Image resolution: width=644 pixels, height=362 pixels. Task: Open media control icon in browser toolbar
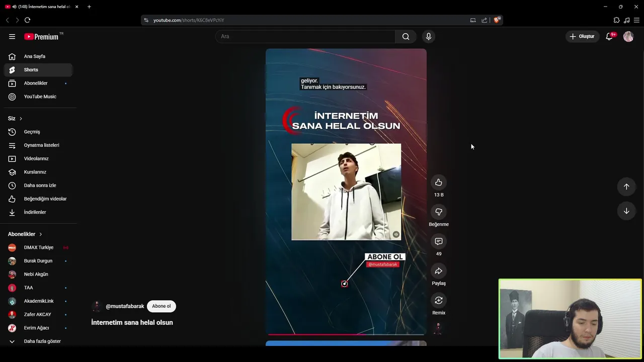click(626, 20)
